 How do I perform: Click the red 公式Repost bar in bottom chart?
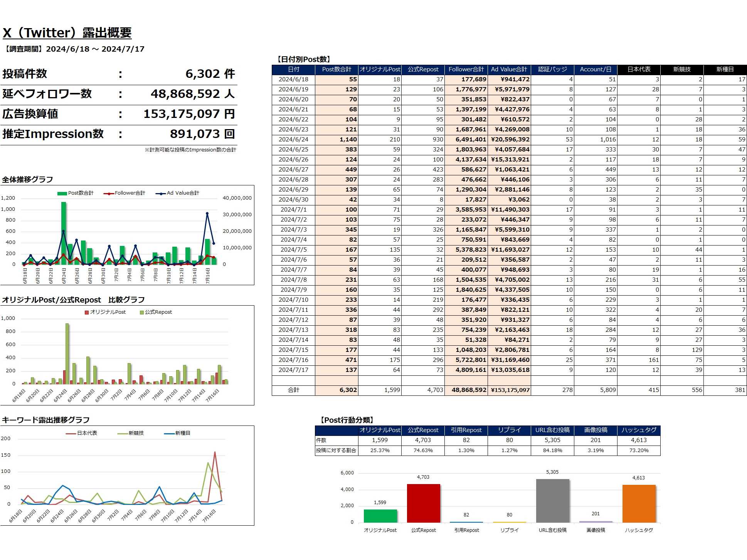423,503
